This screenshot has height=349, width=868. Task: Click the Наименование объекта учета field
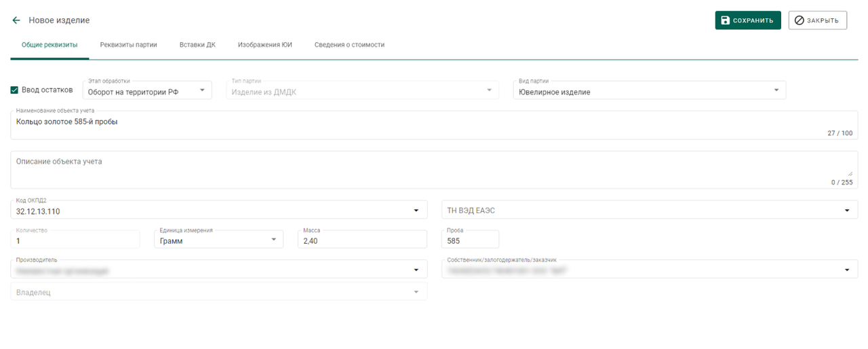coord(434,125)
